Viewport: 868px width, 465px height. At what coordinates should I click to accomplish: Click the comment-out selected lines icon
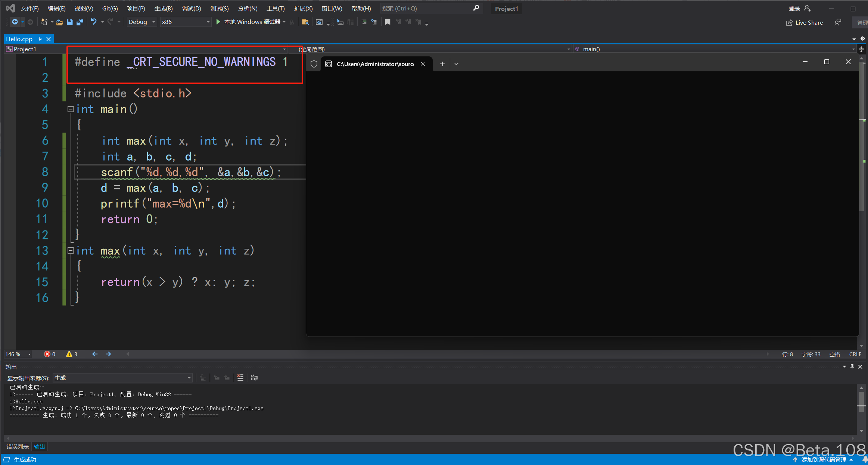click(x=364, y=22)
